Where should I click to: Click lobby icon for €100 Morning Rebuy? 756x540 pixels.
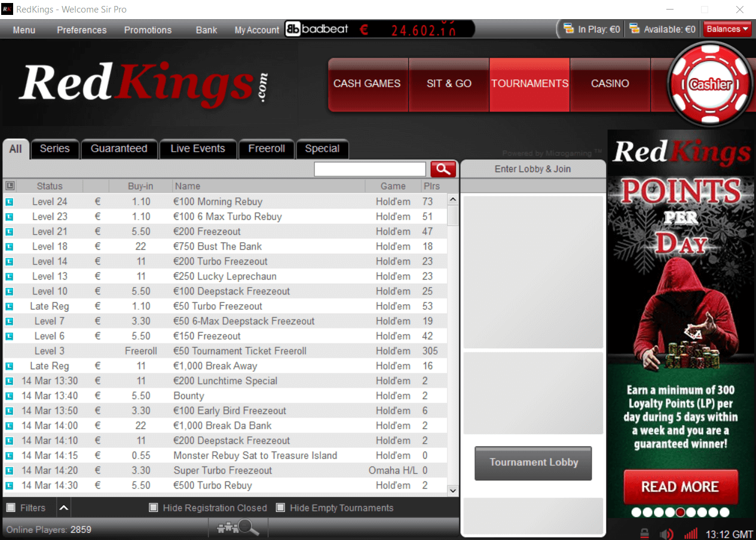coord(9,202)
